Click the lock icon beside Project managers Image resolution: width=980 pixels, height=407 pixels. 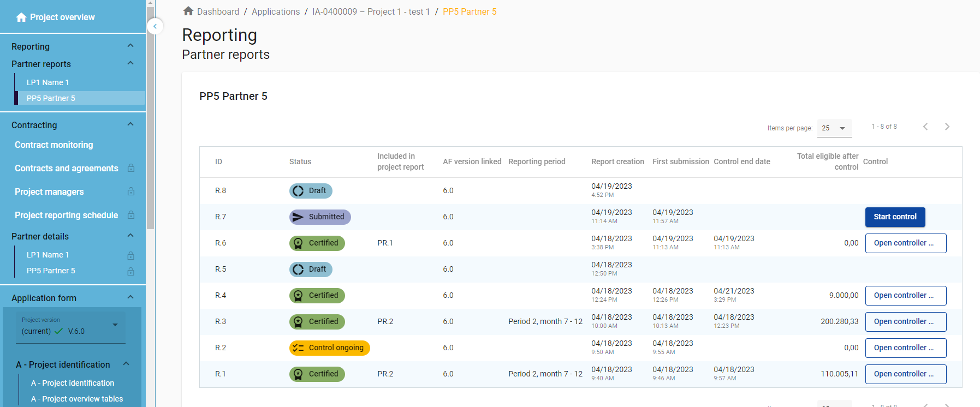pyautogui.click(x=131, y=191)
